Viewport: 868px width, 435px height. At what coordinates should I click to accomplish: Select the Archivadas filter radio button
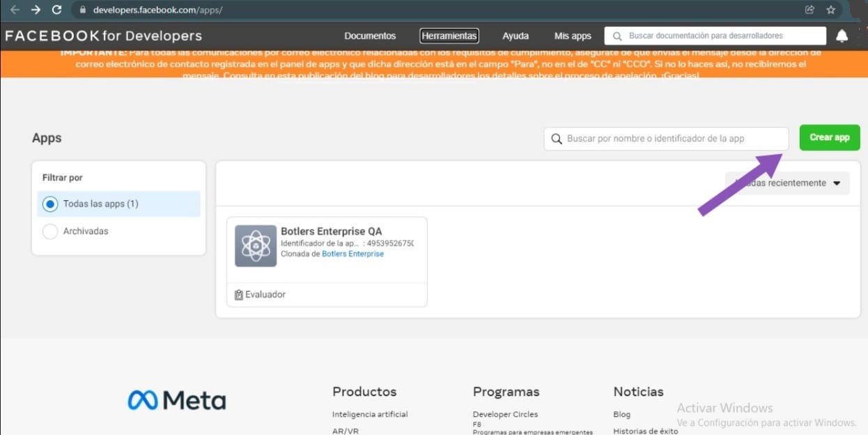49,231
